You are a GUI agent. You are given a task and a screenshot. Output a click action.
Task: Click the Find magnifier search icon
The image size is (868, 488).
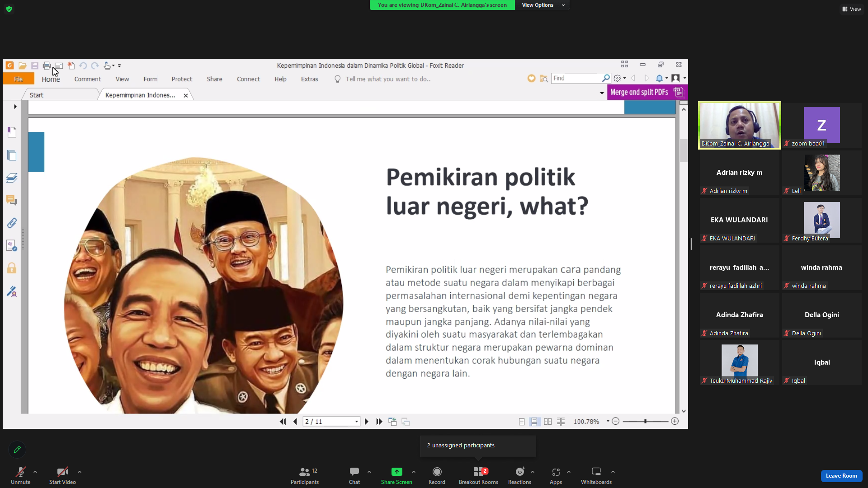606,78
